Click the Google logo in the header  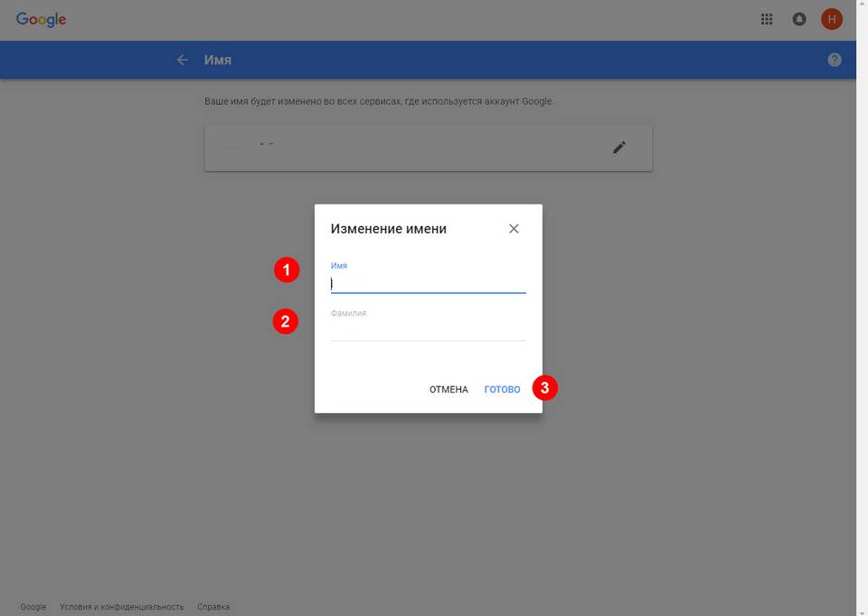point(41,19)
